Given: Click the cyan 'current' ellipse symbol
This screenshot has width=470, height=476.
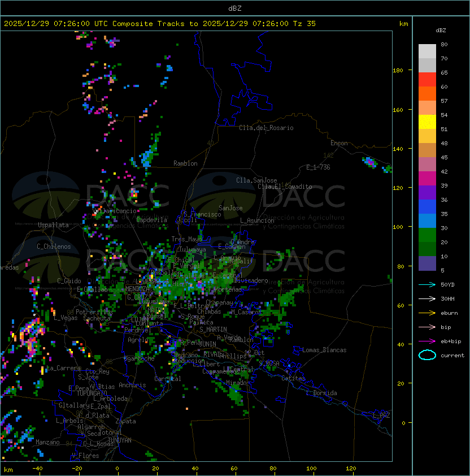Looking at the screenshot, I should click(427, 355).
